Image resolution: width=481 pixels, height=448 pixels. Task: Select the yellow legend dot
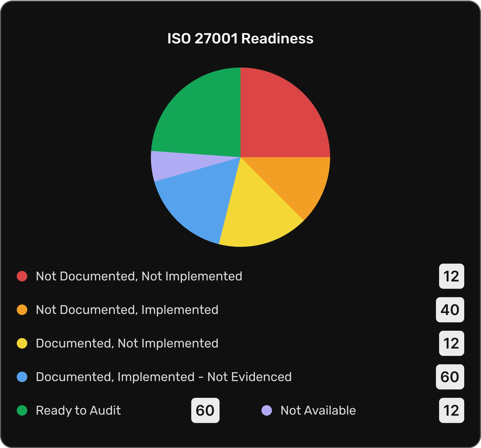(22, 343)
